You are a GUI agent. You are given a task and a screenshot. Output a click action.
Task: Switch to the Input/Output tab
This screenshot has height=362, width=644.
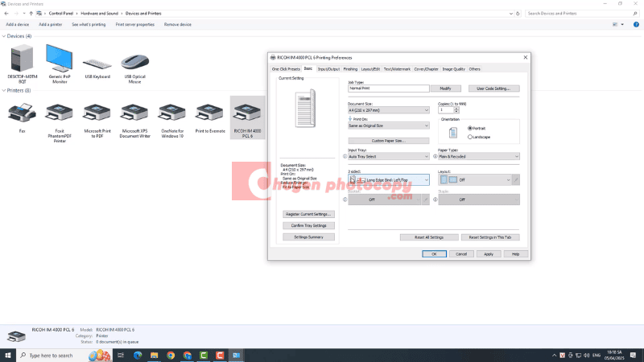click(x=328, y=69)
